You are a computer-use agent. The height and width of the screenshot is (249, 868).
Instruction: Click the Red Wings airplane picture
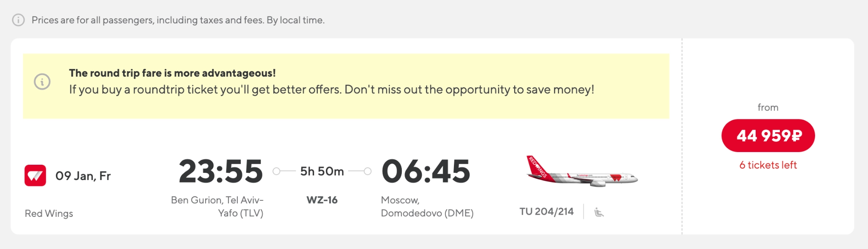(x=581, y=172)
